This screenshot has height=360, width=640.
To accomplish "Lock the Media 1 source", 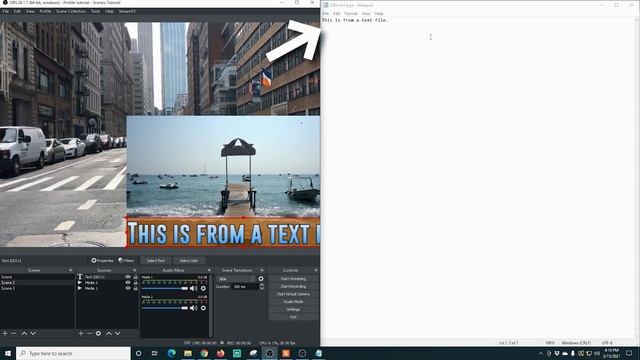I will pyautogui.click(x=136, y=288).
